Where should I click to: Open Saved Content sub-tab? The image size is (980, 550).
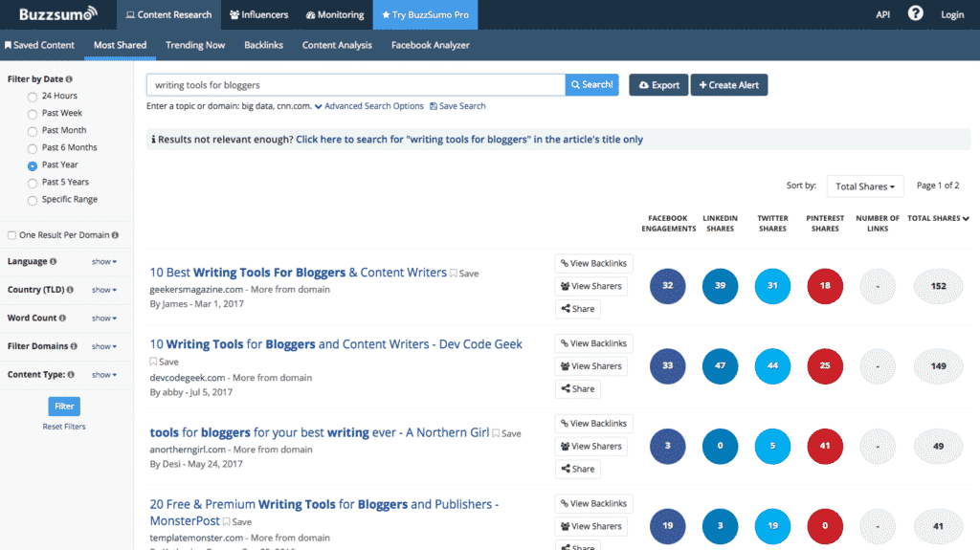point(39,45)
